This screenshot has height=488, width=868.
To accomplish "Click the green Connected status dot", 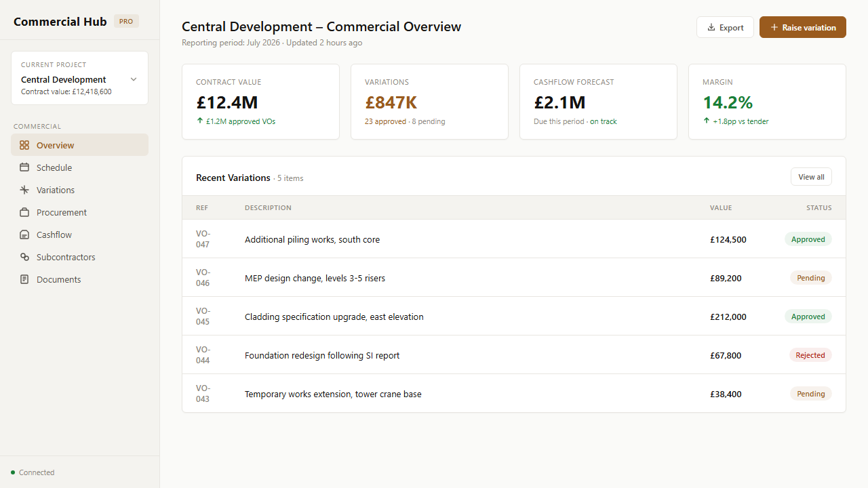I will tap(13, 472).
